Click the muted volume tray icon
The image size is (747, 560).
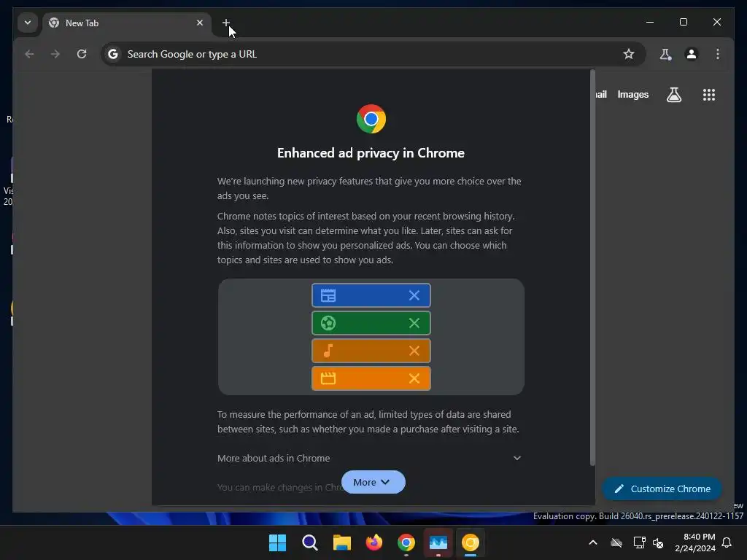coord(658,542)
